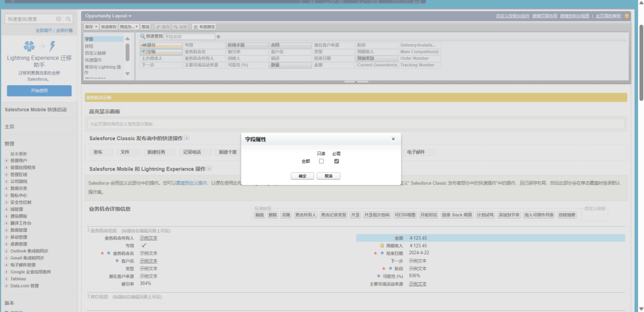Click the 开始使用 button
This screenshot has height=312, width=644.
click(x=39, y=91)
